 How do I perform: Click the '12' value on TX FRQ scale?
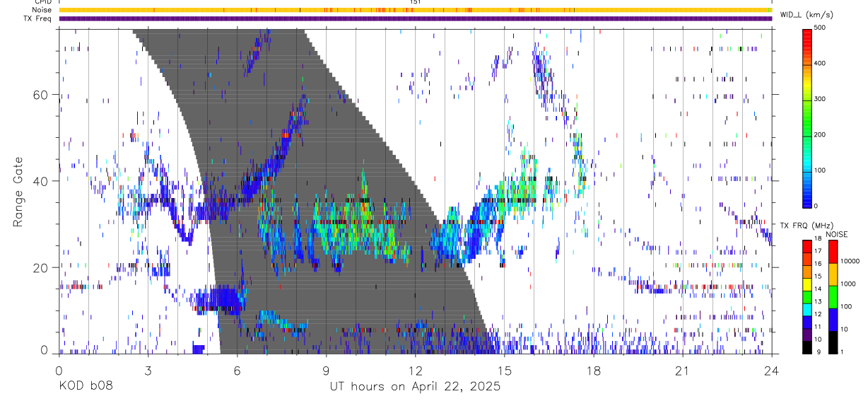(819, 314)
